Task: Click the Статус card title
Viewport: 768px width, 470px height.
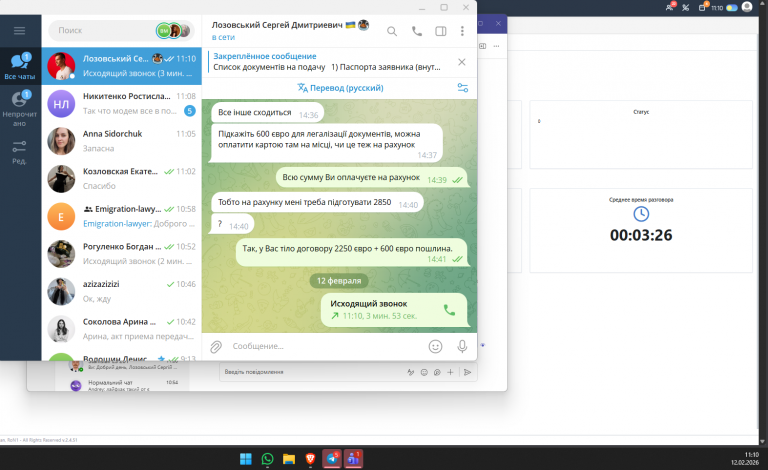Action: pos(641,112)
